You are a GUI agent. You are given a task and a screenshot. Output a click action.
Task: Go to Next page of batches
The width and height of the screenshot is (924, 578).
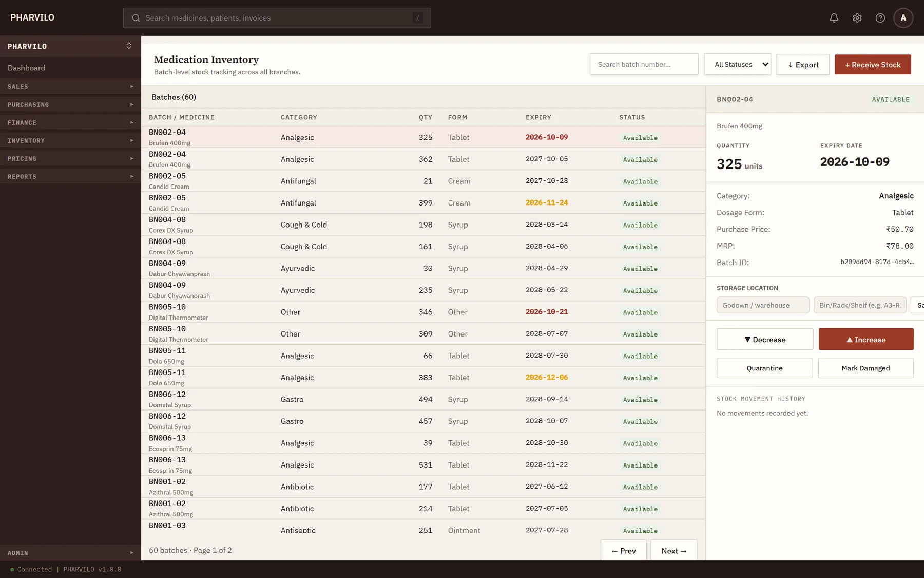click(673, 550)
